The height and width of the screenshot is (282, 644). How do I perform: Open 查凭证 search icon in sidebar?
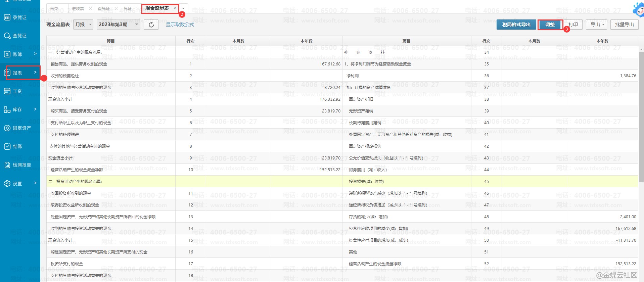tap(7, 36)
